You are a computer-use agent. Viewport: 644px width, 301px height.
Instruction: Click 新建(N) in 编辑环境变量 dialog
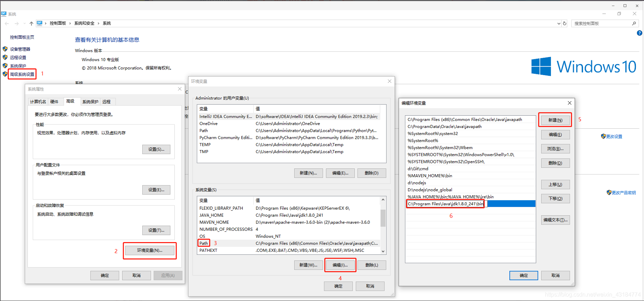click(x=555, y=120)
